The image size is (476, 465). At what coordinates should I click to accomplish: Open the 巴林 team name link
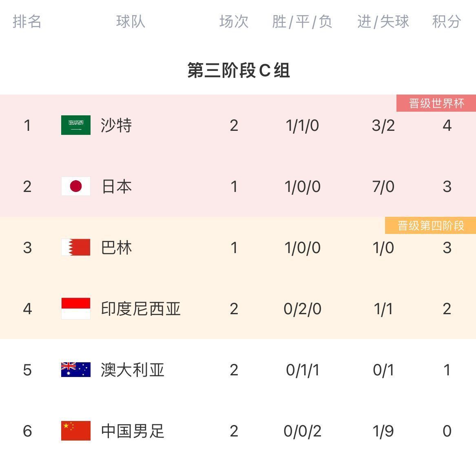tap(117, 247)
